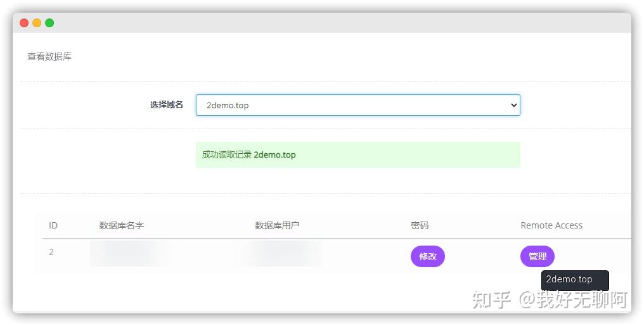Click the purple 管理 remote access button
This screenshot has width=644, height=326.
click(538, 256)
